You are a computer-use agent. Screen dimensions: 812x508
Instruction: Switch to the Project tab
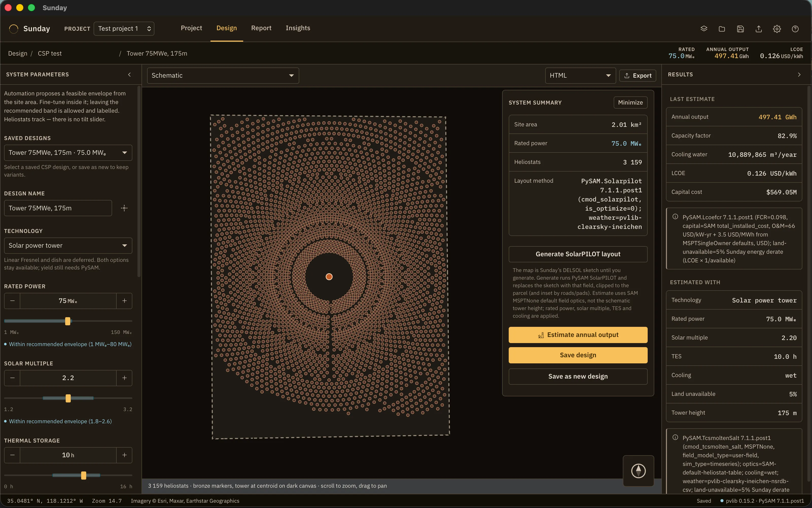191,28
